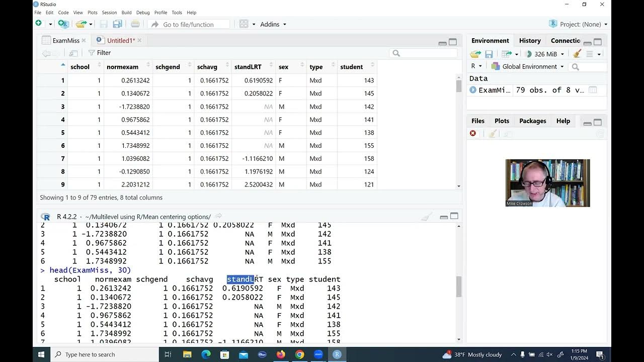This screenshot has width=644, height=362.
Task: Minimize the source pane
Action: click(442, 42)
